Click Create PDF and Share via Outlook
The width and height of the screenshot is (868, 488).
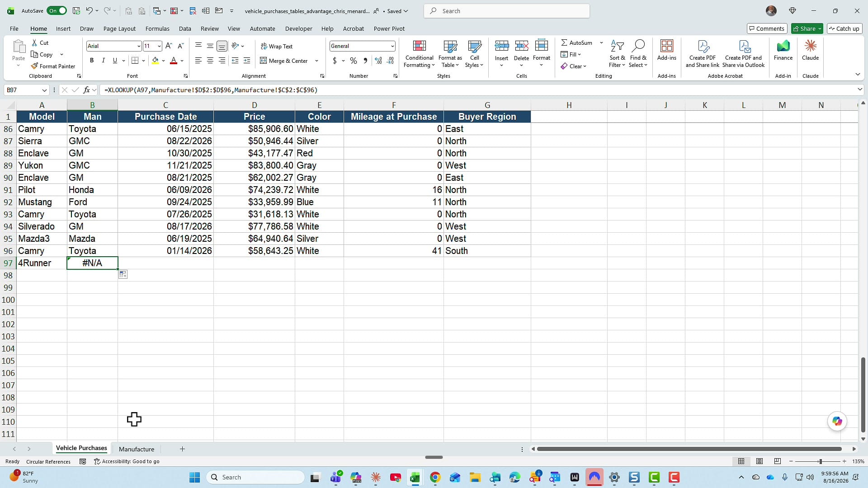(x=743, y=54)
